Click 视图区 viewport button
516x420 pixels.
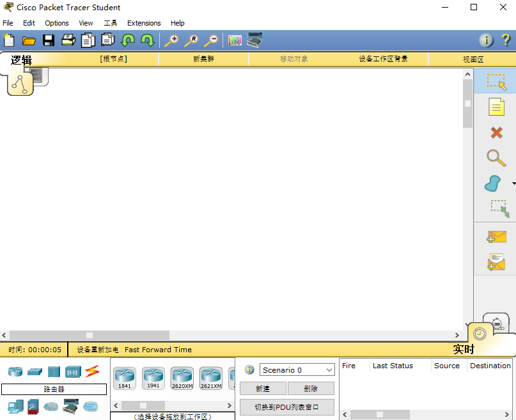(473, 59)
